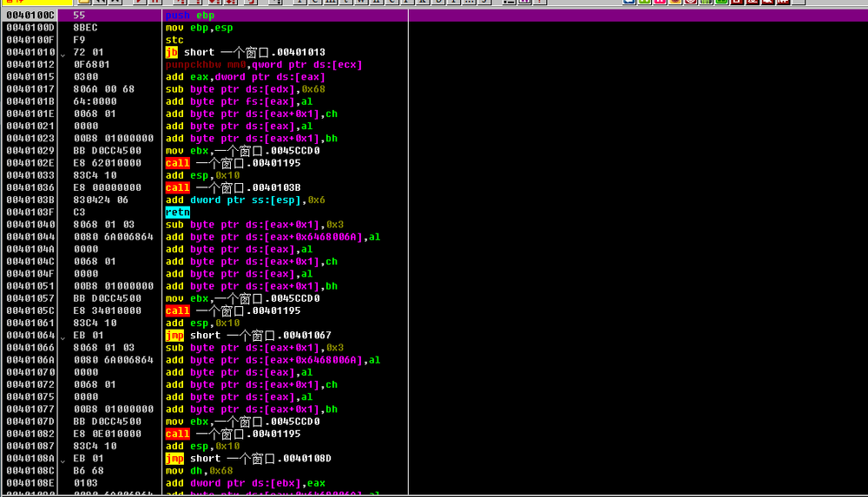Select the retn instruction at 0040103F
This screenshot has width=868, height=497.
tap(177, 212)
